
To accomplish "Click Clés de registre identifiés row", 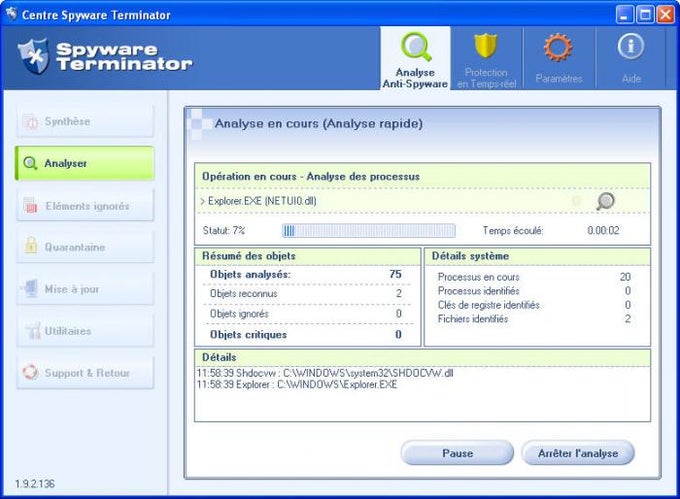I will (534, 305).
